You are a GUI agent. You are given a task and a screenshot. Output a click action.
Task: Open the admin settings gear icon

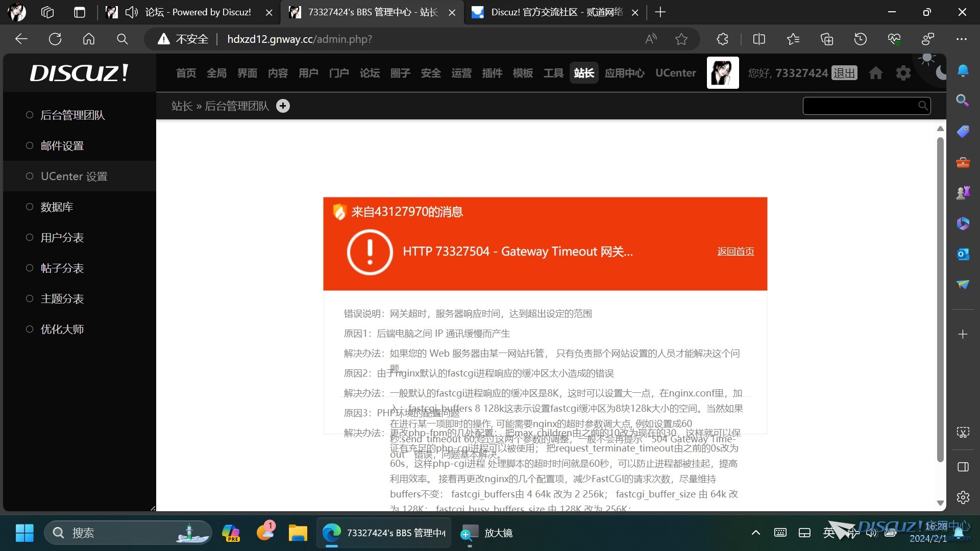pyautogui.click(x=903, y=73)
